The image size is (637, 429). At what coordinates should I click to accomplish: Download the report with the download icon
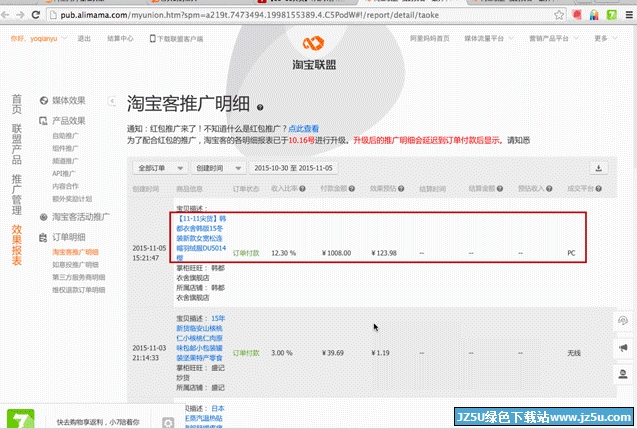coord(598,168)
